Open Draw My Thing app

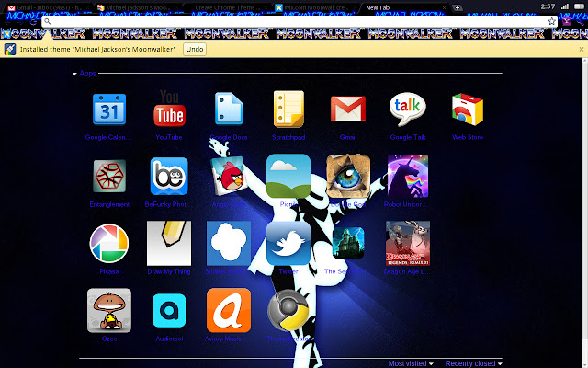(x=169, y=243)
